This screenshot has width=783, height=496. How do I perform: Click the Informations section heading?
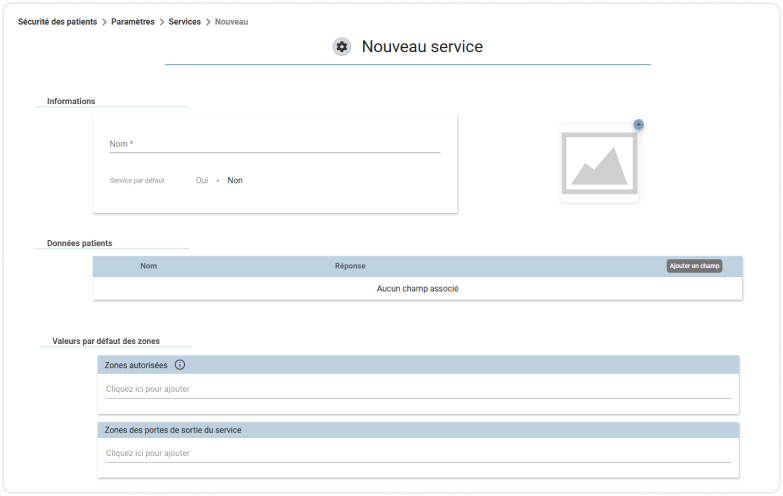(x=71, y=101)
